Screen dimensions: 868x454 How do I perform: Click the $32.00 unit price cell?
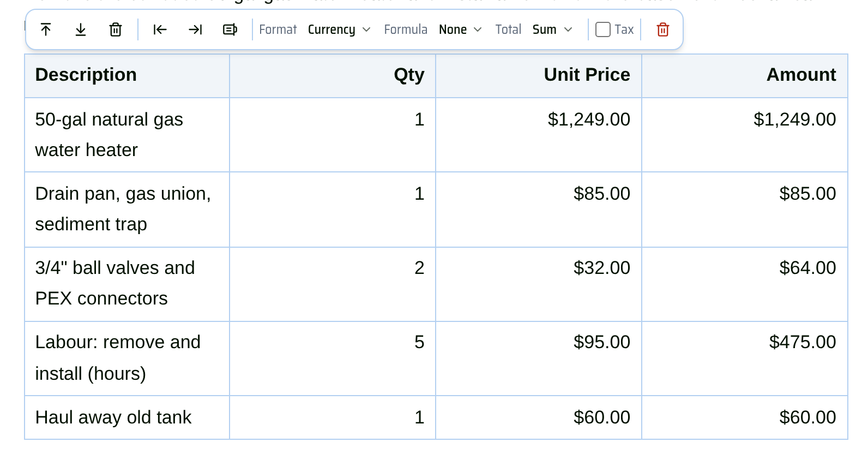point(539,284)
